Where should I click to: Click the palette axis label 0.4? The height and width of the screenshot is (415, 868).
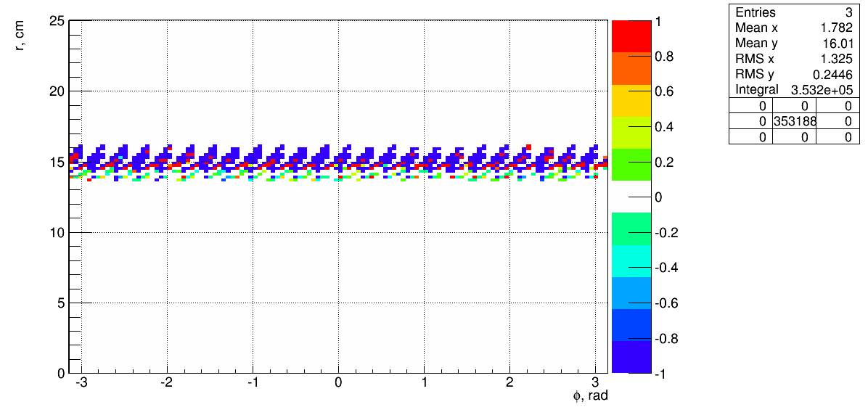tap(664, 127)
